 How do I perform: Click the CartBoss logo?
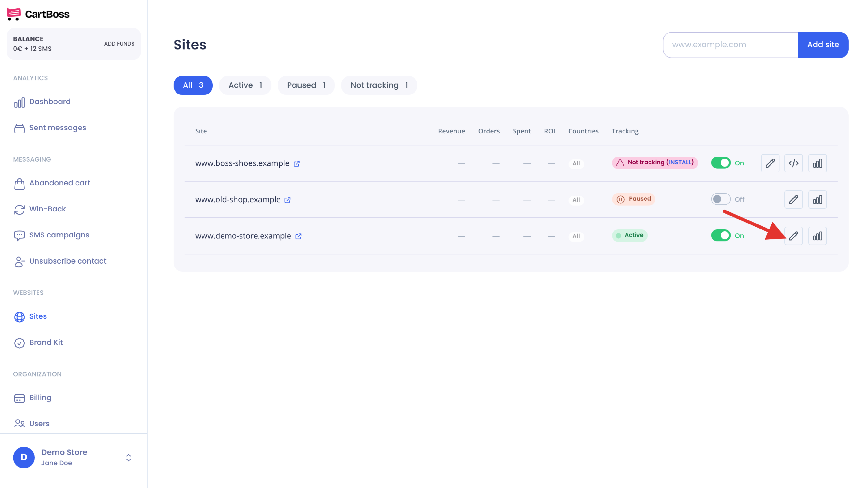click(38, 14)
